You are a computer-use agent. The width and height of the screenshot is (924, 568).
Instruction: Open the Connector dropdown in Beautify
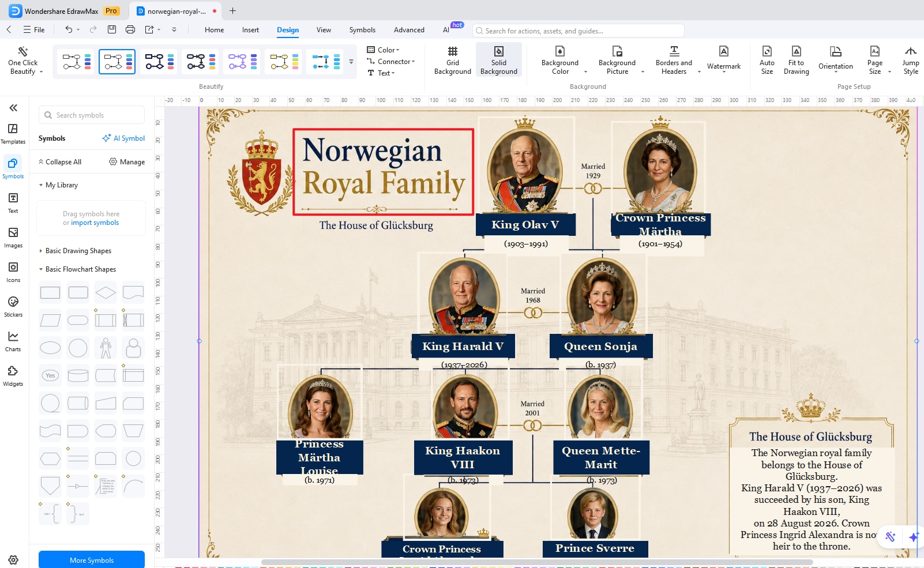tap(391, 62)
